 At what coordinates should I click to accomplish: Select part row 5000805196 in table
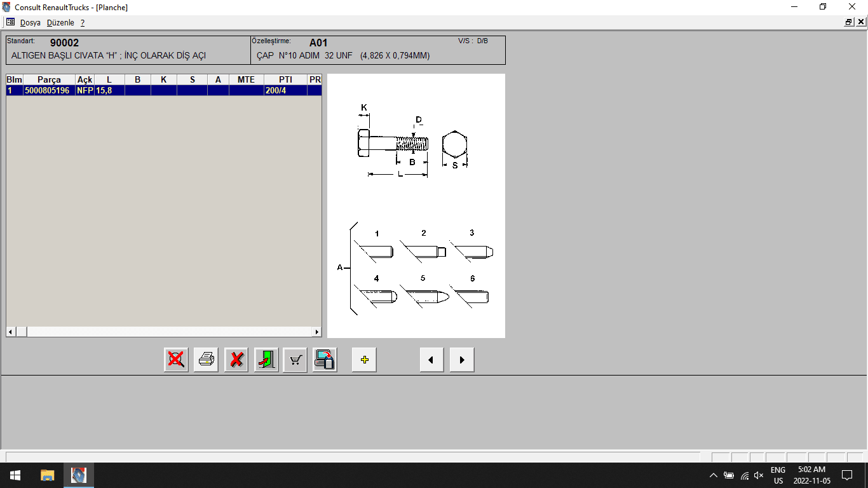point(48,91)
